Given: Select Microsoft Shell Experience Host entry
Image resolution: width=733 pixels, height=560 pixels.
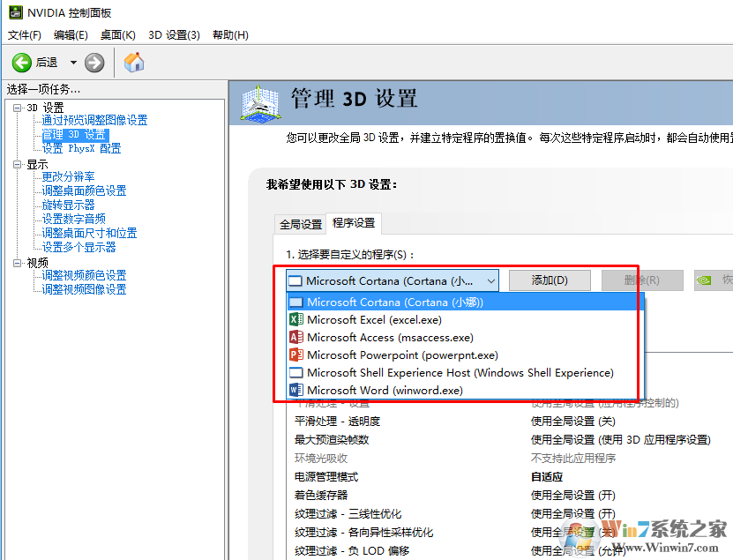Looking at the screenshot, I should tap(465, 372).
